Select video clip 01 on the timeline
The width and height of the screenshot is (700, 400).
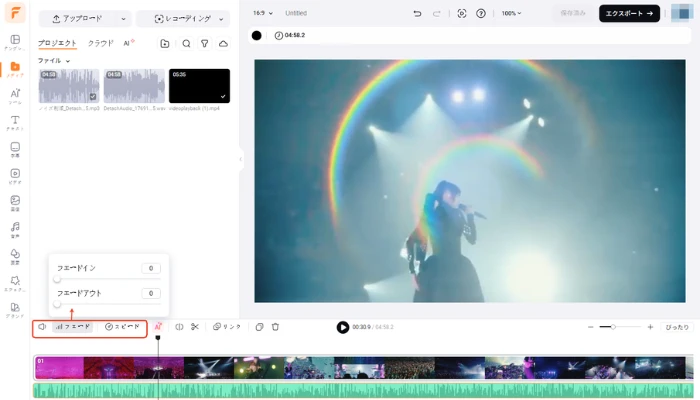364,368
